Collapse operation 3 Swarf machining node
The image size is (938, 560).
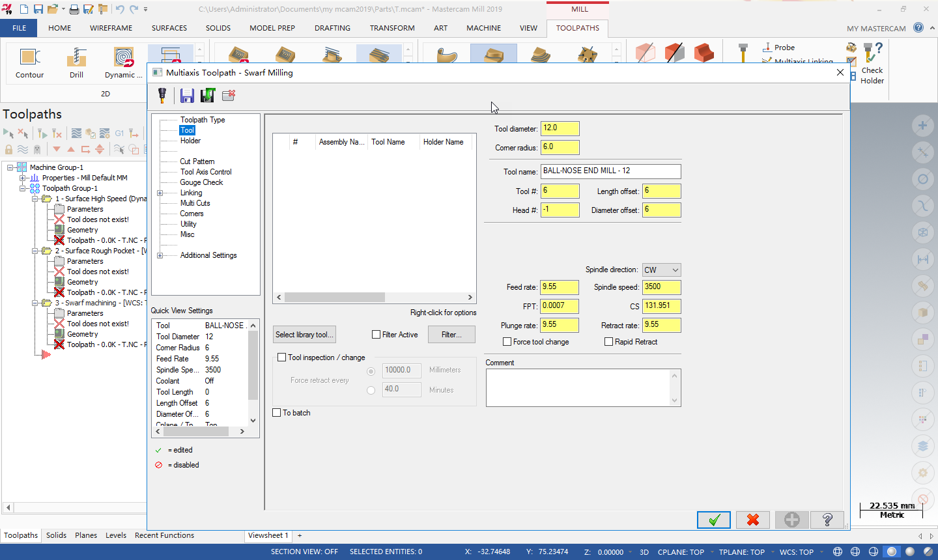pos(35,303)
